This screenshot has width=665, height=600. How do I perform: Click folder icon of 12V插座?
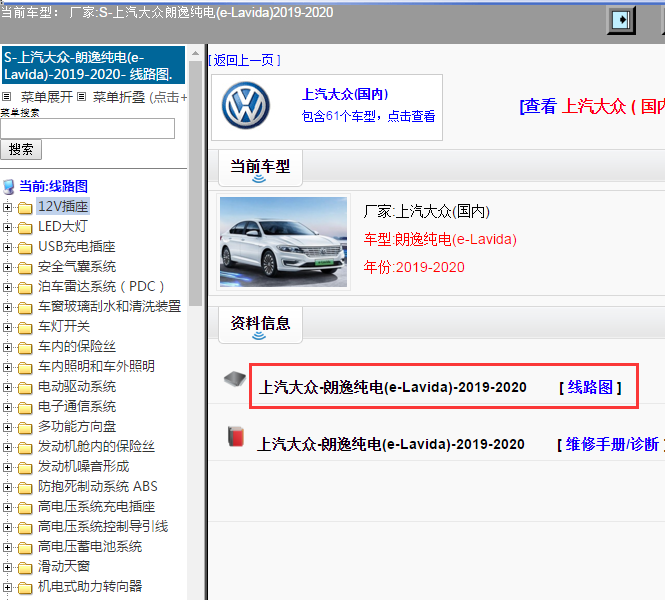pyautogui.click(x=25, y=208)
